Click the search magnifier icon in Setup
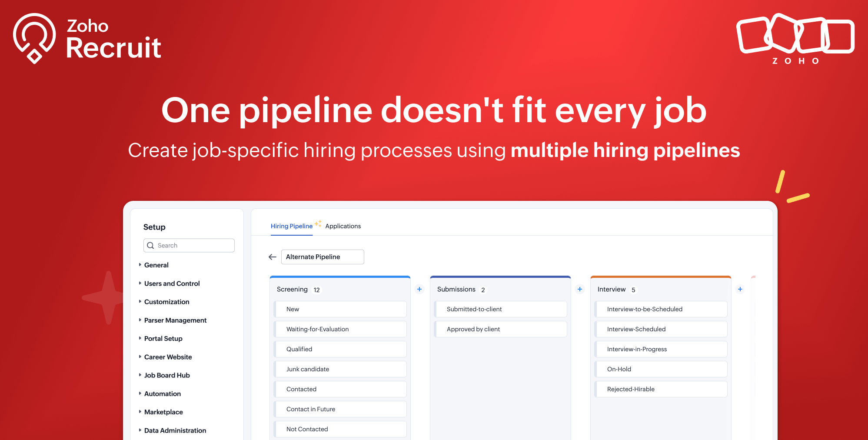The height and width of the screenshot is (440, 868). [150, 246]
